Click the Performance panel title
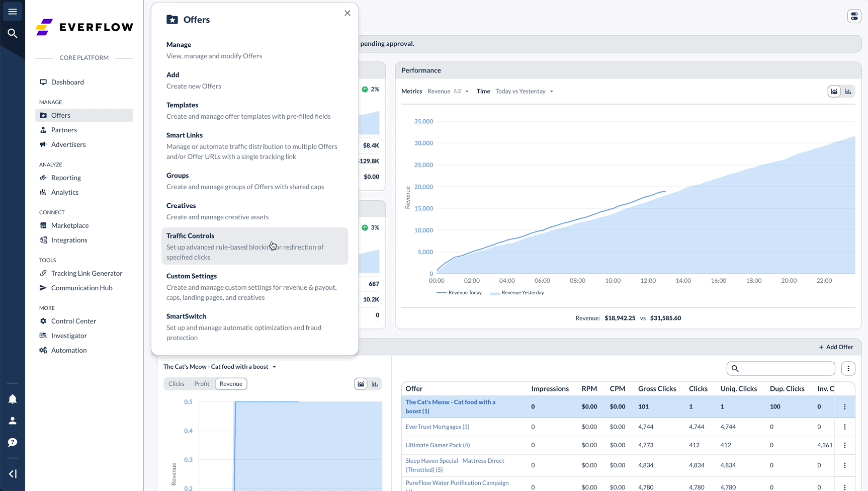 pyautogui.click(x=421, y=70)
